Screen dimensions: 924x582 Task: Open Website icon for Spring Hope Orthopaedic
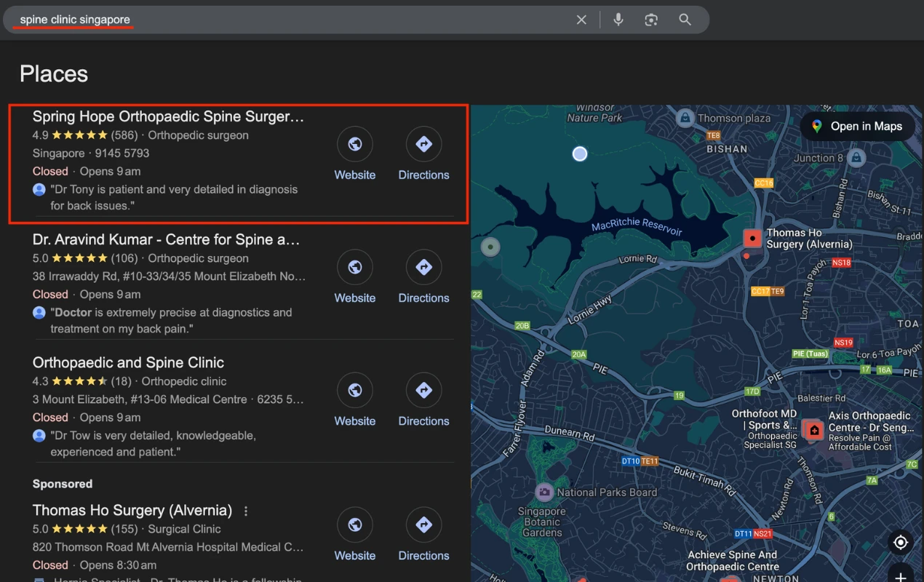355,144
